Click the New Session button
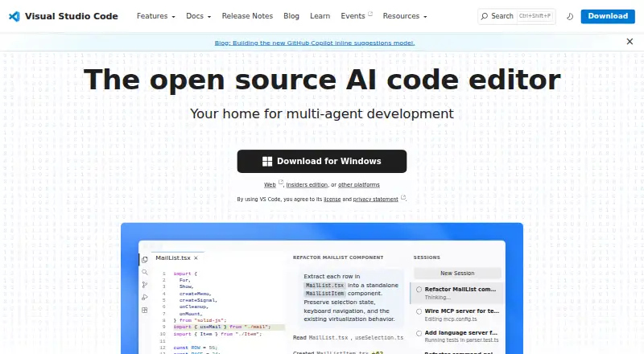The width and height of the screenshot is (644, 354). [457, 273]
